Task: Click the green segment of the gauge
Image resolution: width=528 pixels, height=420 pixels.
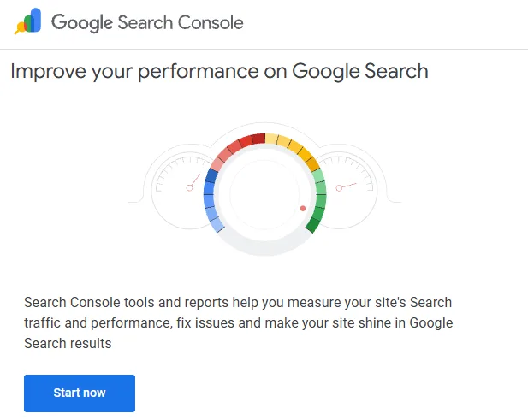Action: (x=317, y=200)
